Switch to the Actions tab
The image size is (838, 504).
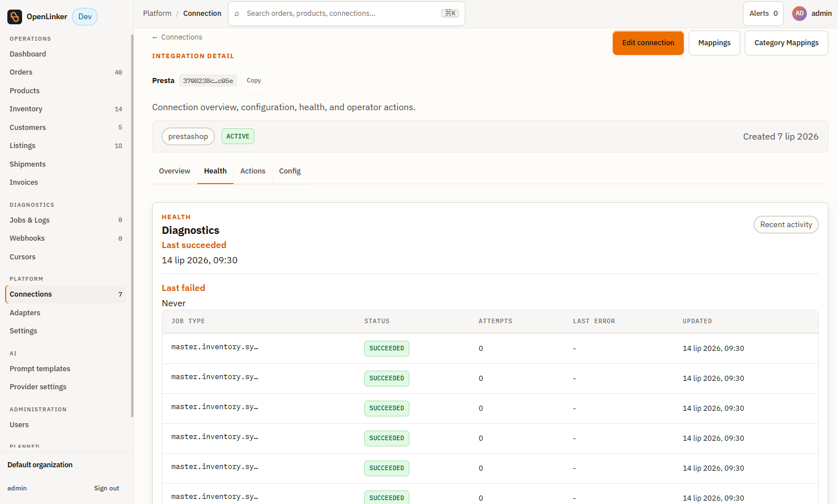pos(253,171)
